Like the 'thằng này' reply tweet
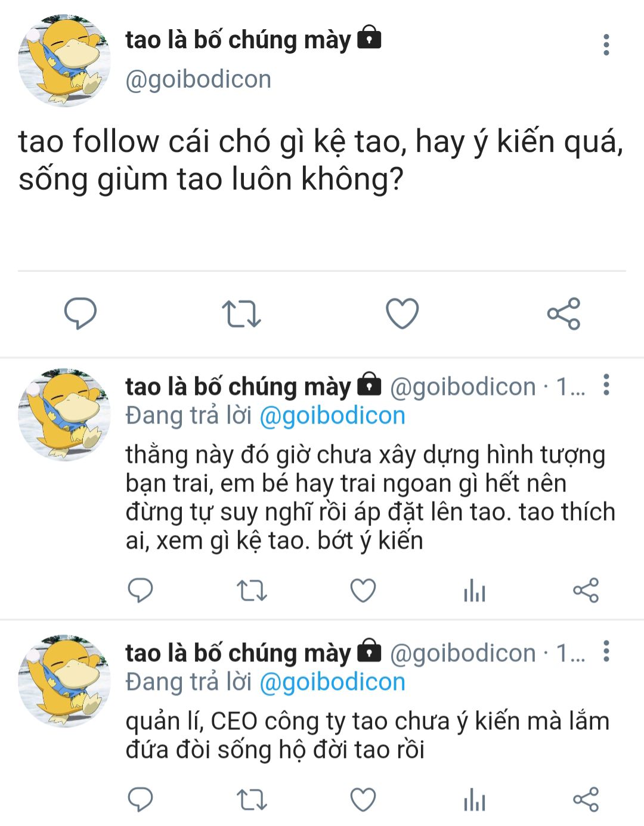Viewport: 644px width, 826px height. point(363,590)
